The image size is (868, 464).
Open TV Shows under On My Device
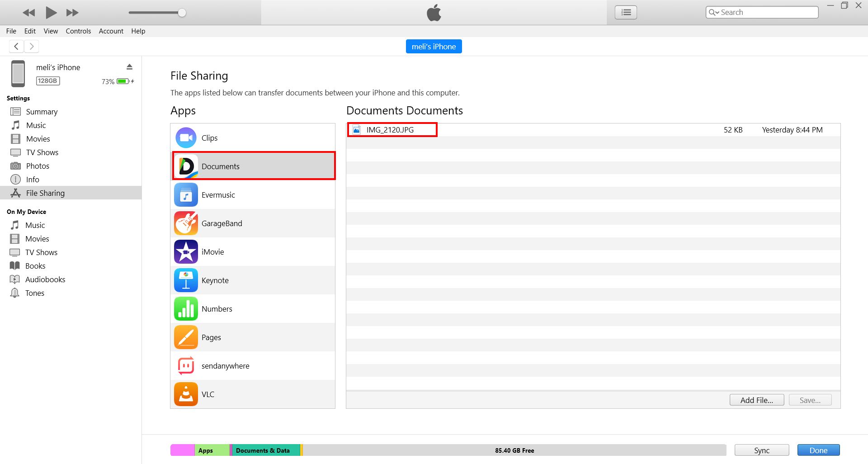click(41, 252)
